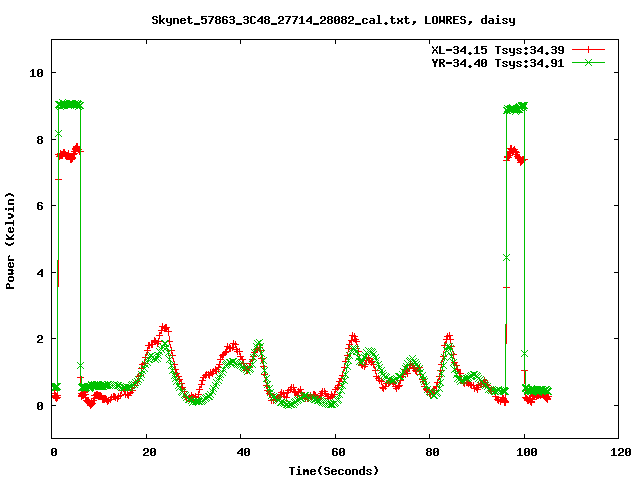Click y-axis tick label 8
640x480 pixels.
40,140
